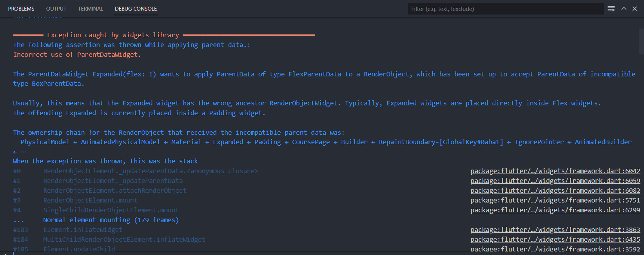Screen dimensions: 644x255
Task: Expand the 179 hidden mounting frames
Action: [x=111, y=220]
